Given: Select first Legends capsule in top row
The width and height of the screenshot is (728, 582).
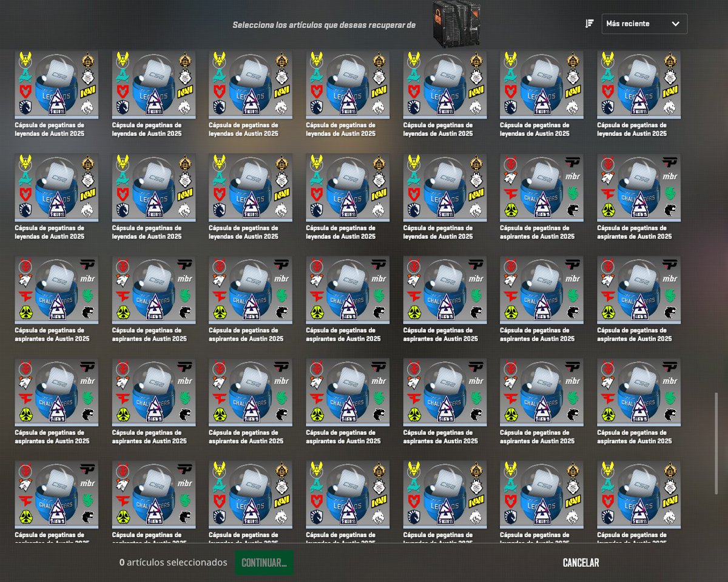Looking at the screenshot, I should point(56,85).
